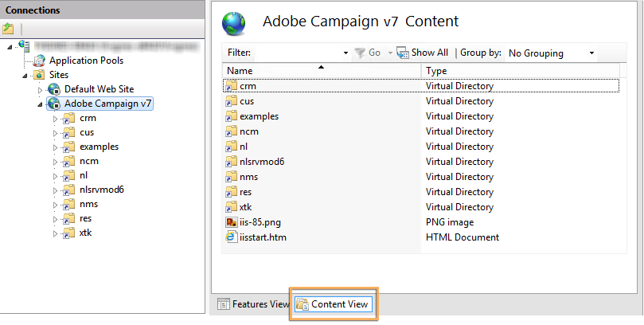Click the connect folder icon in Connections toolbar

[8, 29]
